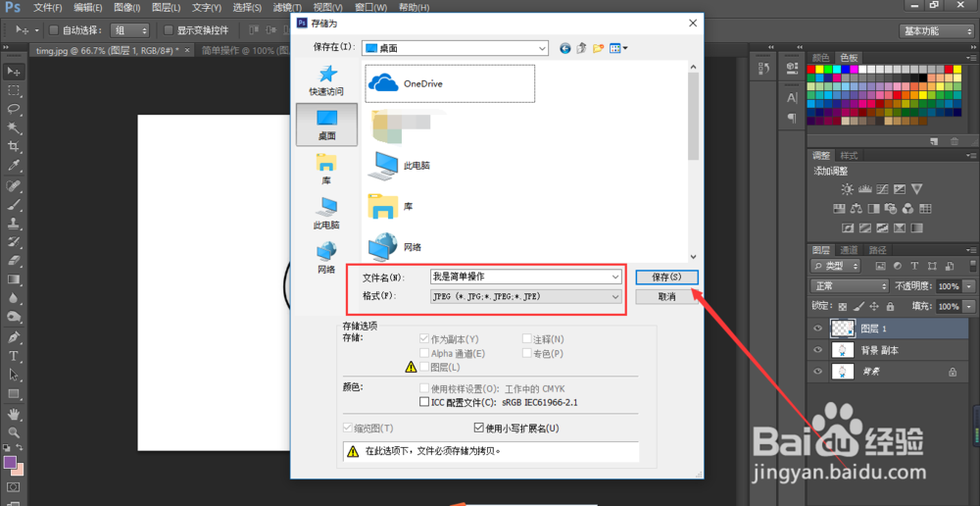
Task: Hide the 背景 副本 layer eye
Action: tap(817, 350)
